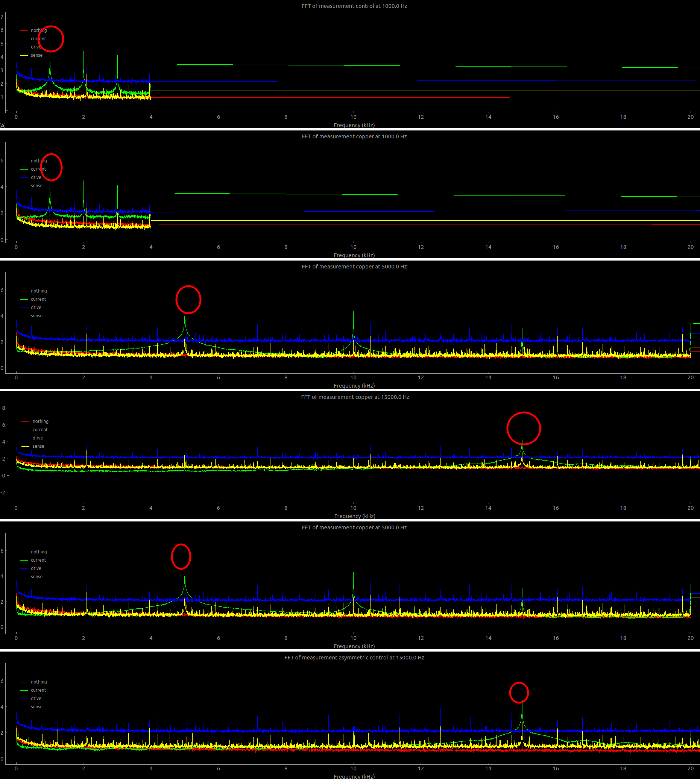Click title 'FFT of measurement asymmetric control at 15000.0 Hz'
This screenshot has width=700, height=779.
354,658
